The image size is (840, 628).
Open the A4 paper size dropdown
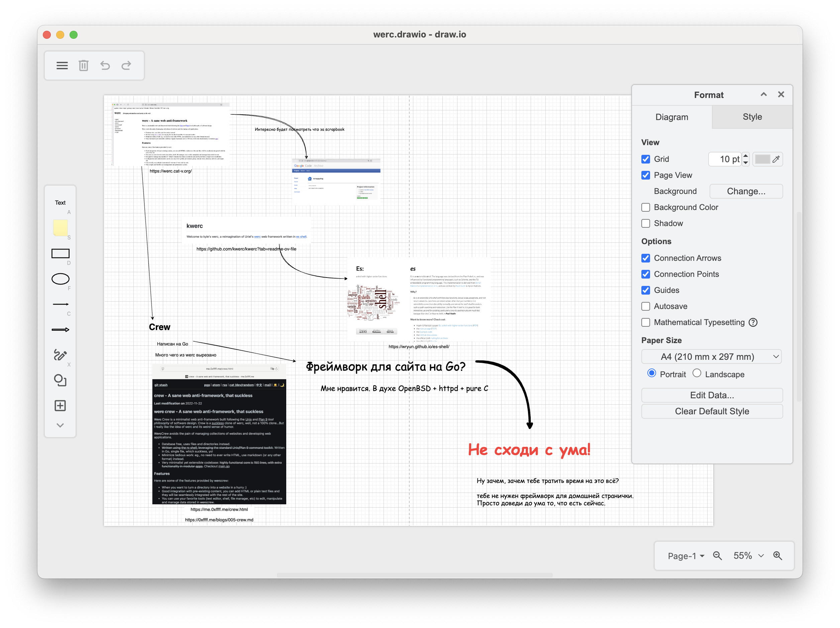(x=711, y=356)
